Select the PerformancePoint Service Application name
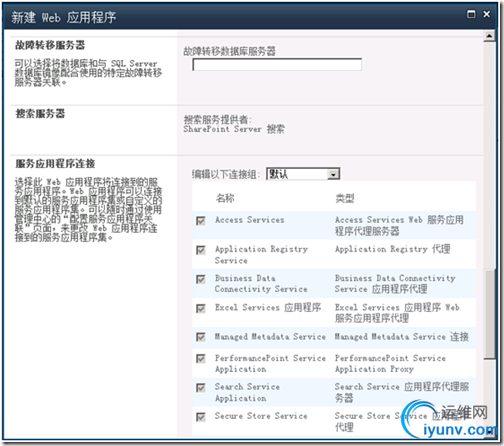The image size is (504, 446). click(x=270, y=364)
